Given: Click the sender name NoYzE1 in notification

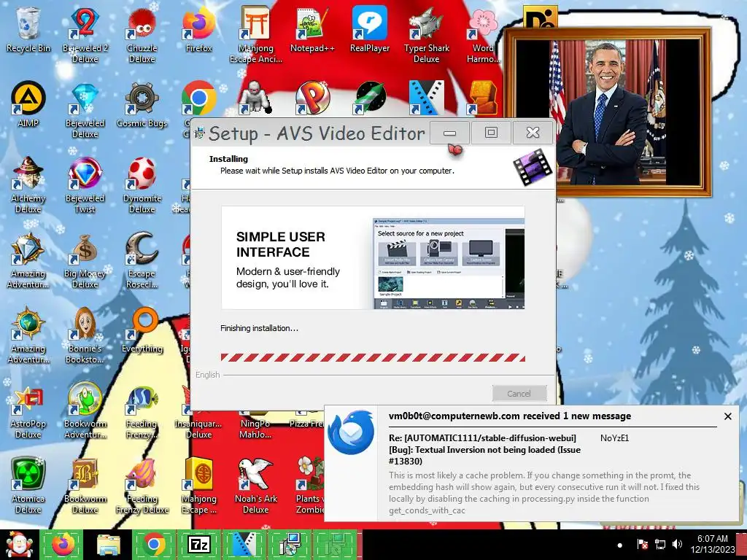Looking at the screenshot, I should 614,438.
